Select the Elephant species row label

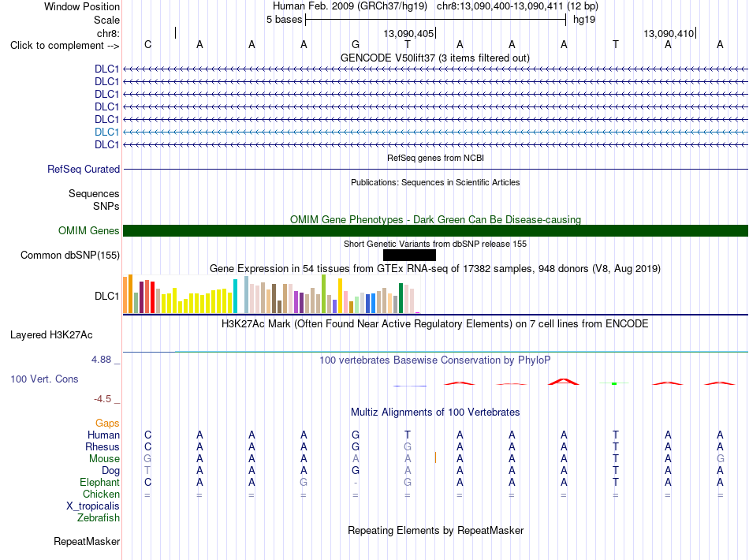(99, 482)
